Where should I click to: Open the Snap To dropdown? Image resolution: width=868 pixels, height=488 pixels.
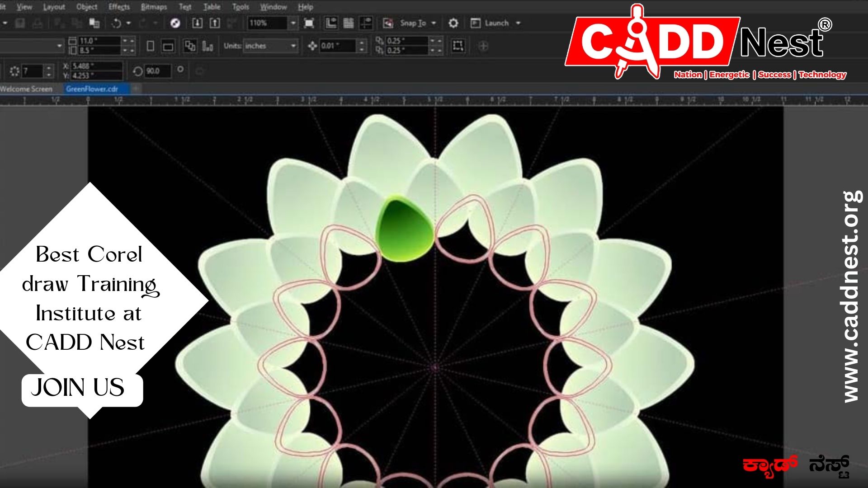click(x=418, y=23)
